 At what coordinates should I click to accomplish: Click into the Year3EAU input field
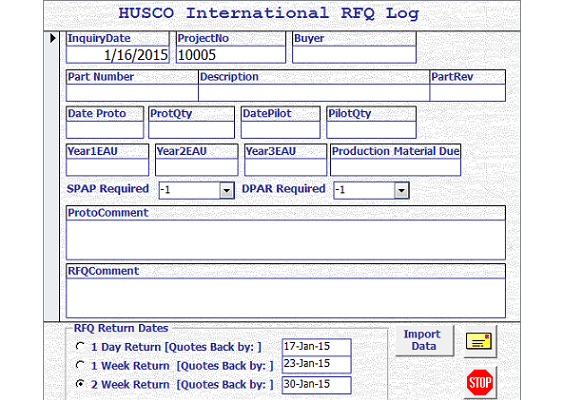point(286,167)
